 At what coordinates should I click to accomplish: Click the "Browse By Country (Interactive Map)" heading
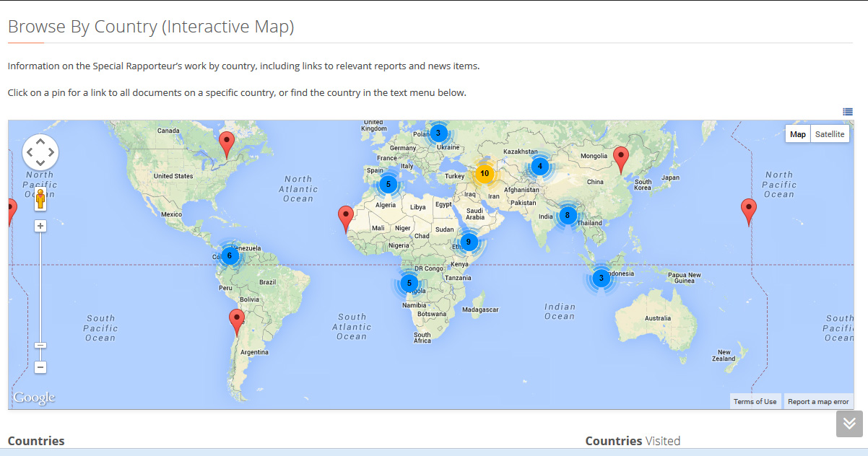[x=151, y=27]
